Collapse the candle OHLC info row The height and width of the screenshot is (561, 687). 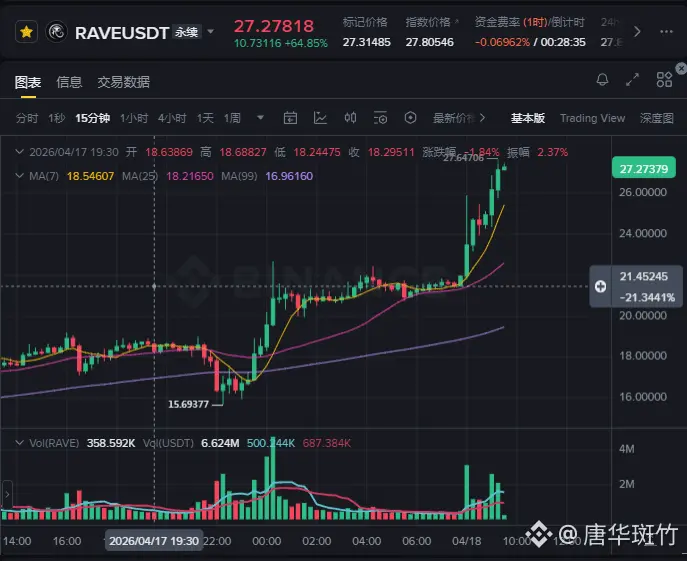coord(19,152)
